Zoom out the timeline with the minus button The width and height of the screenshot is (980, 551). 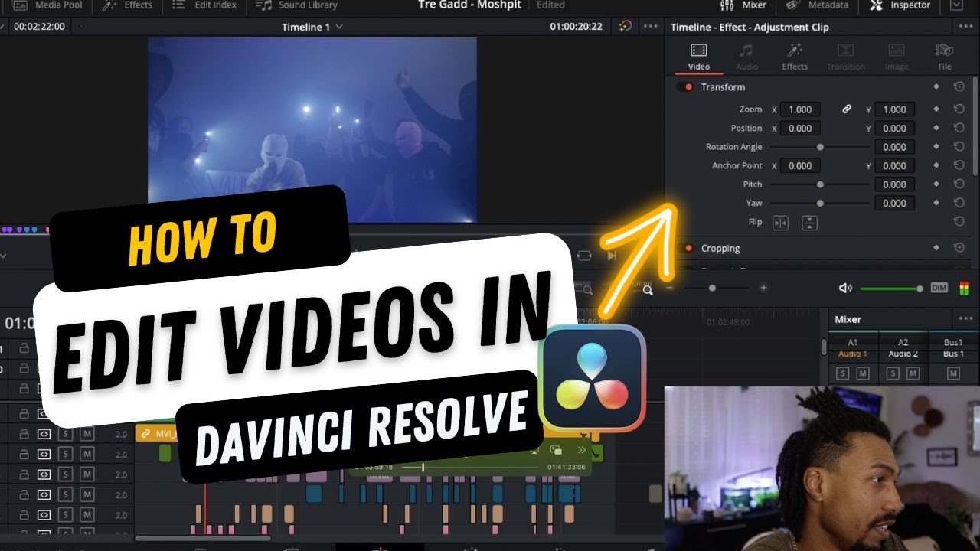[669, 288]
